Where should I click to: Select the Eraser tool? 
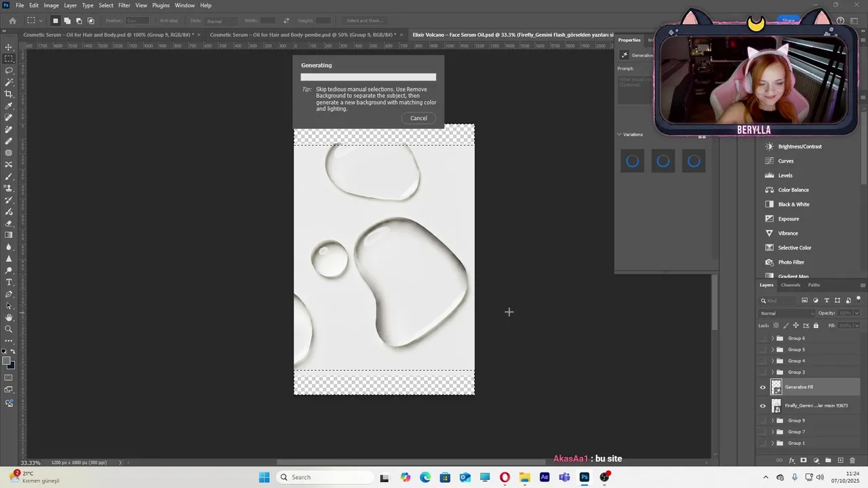coord(9,223)
